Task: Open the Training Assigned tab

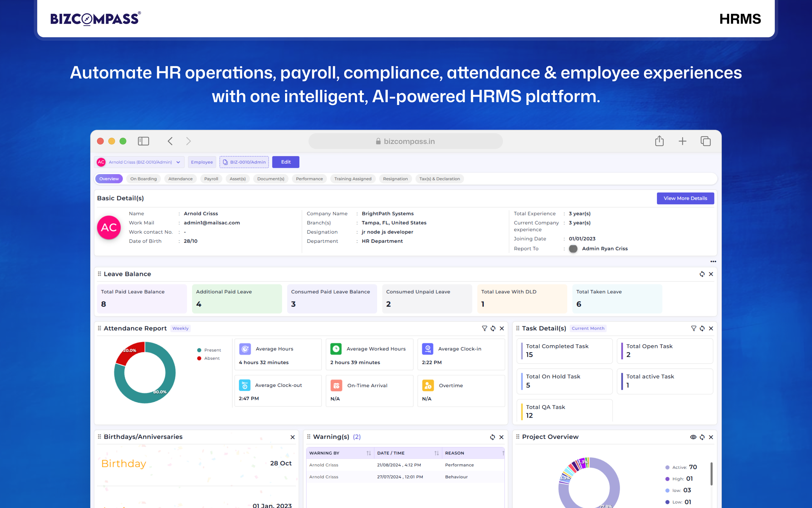Action: (353, 179)
